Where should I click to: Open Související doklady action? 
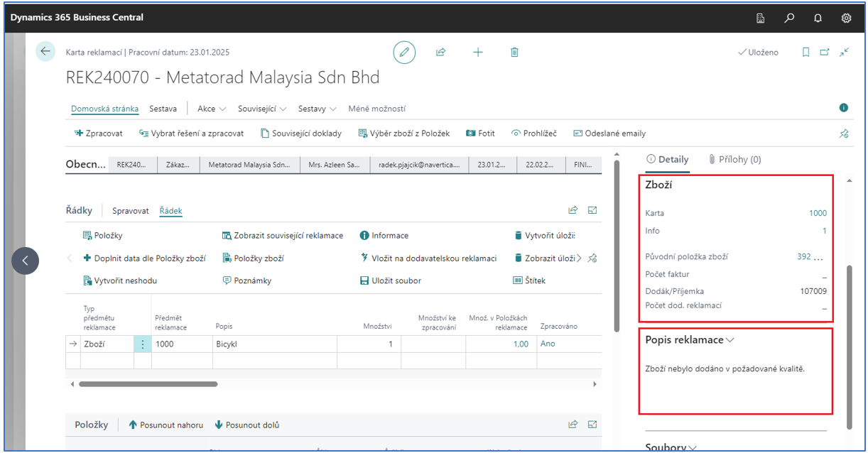[x=300, y=133]
